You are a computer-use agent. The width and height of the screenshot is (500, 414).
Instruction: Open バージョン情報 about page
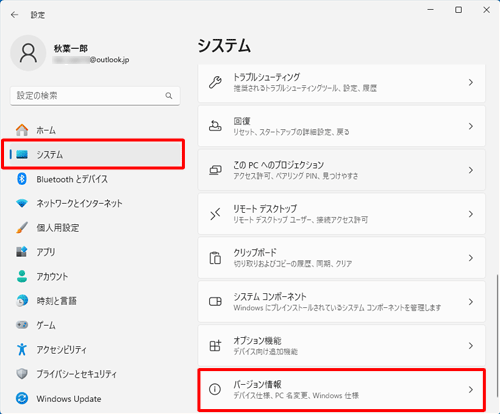point(341,389)
